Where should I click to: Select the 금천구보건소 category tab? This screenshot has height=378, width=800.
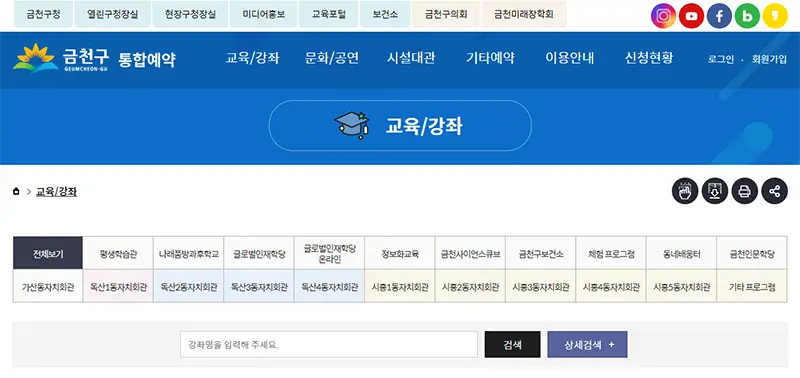[541, 253]
